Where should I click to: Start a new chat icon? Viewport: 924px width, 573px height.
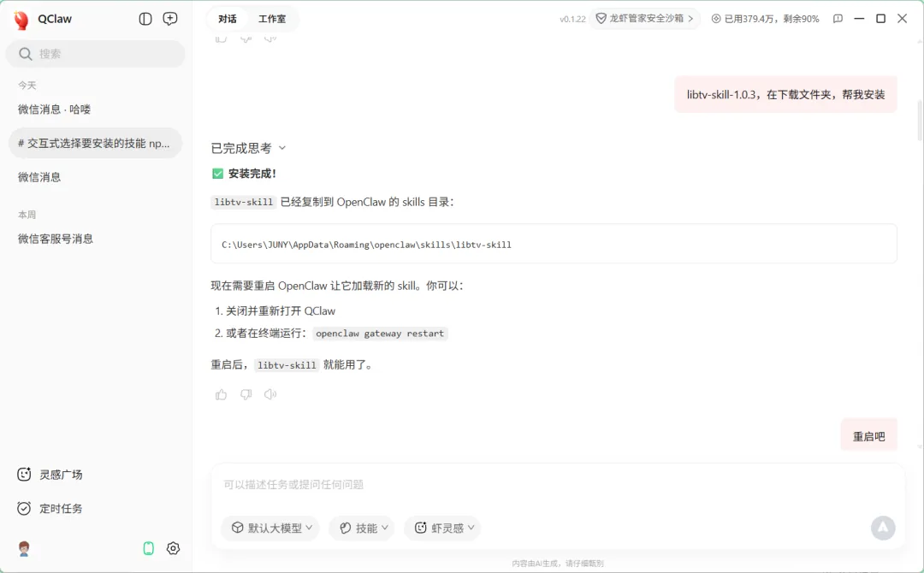[x=169, y=19]
